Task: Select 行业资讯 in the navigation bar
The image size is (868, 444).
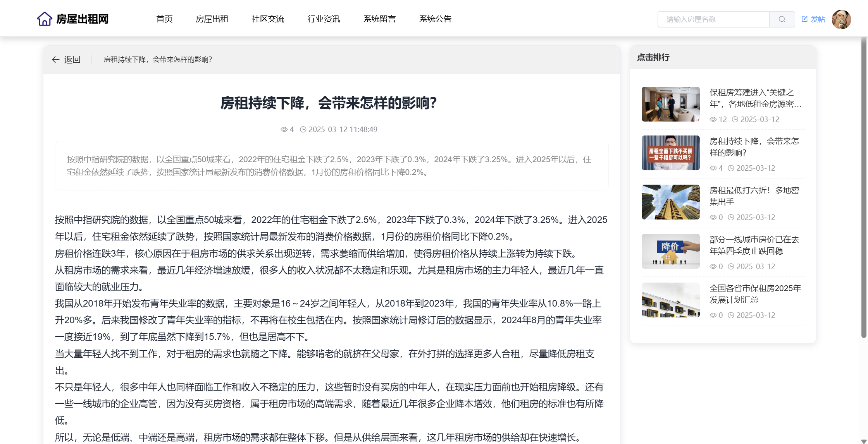Action: 324,19
